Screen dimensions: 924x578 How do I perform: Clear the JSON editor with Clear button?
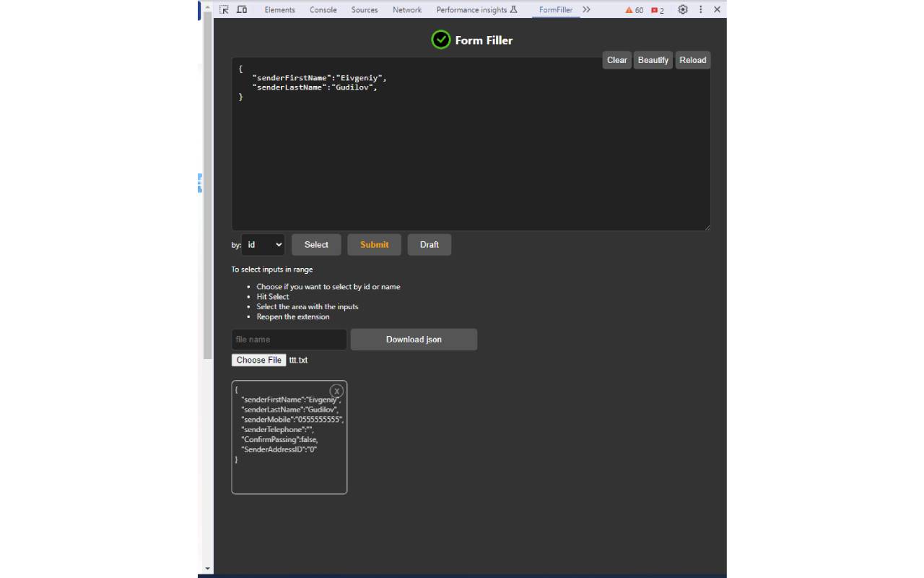pyautogui.click(x=617, y=60)
